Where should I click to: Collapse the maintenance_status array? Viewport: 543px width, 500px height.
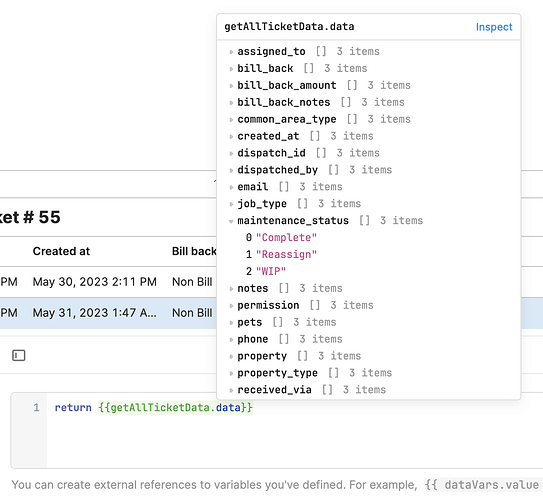tap(231, 221)
